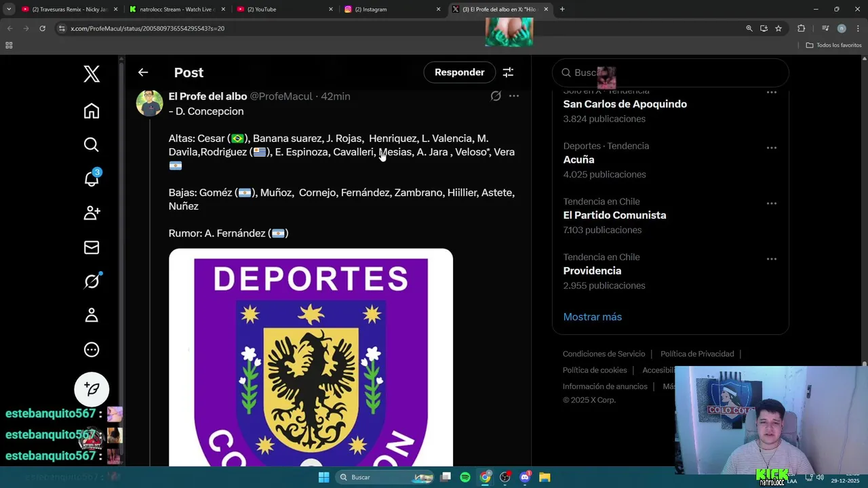Open a new browser tab
Screen dimensions: 868x488
[562, 9]
